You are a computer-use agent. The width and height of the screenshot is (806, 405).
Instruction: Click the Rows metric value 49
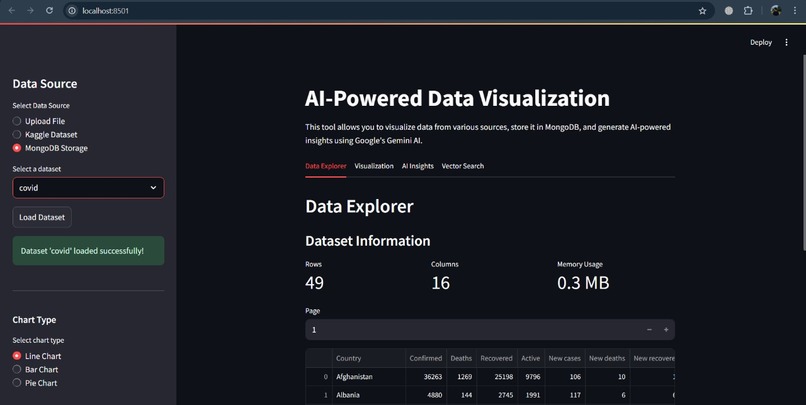[315, 283]
